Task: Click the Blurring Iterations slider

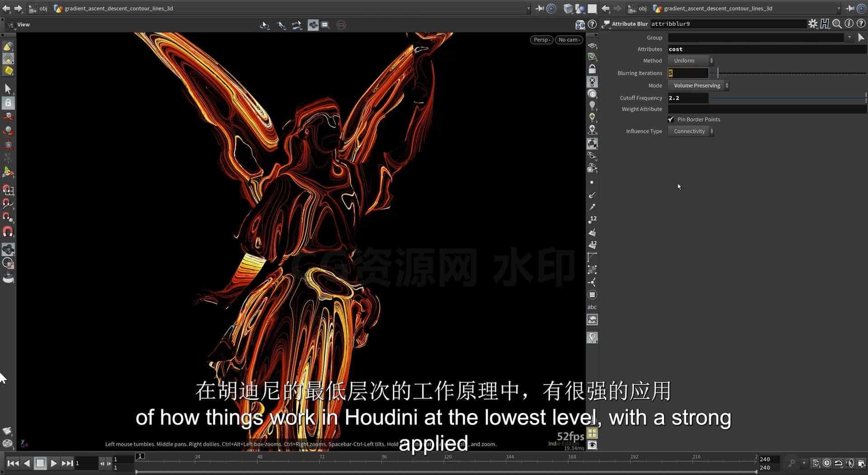Action: click(788, 73)
